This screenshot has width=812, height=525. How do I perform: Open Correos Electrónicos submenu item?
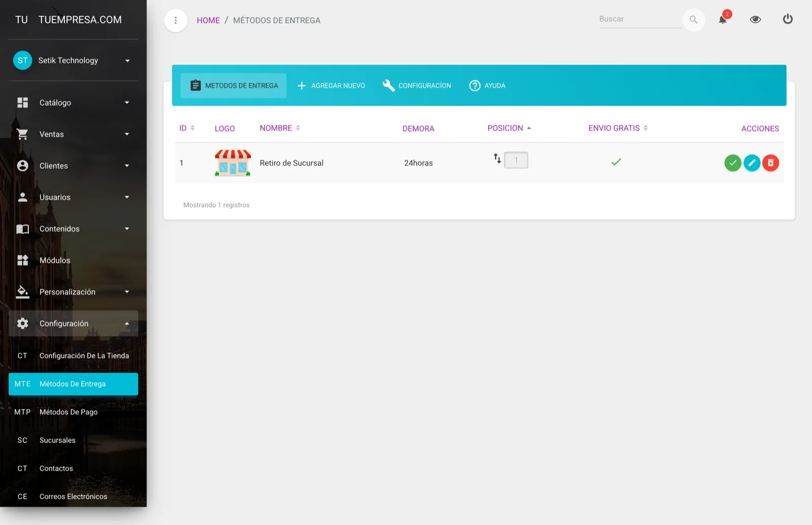point(73,497)
